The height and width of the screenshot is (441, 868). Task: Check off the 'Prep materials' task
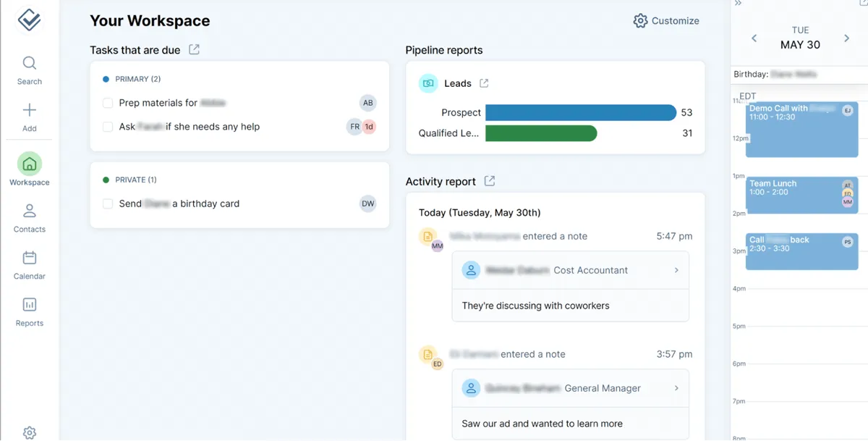[x=107, y=102]
